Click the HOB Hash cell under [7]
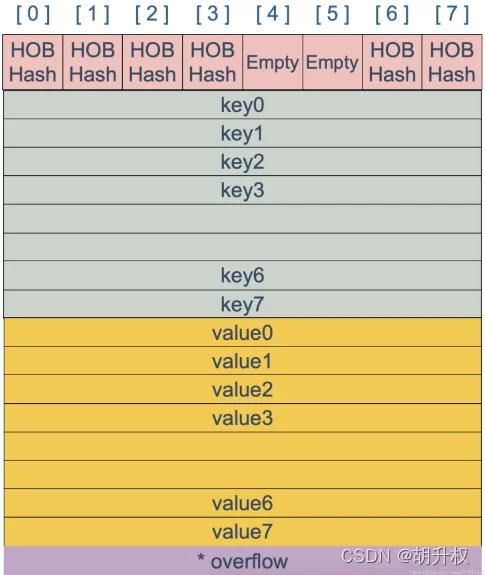The image size is (485, 575). coord(452,62)
